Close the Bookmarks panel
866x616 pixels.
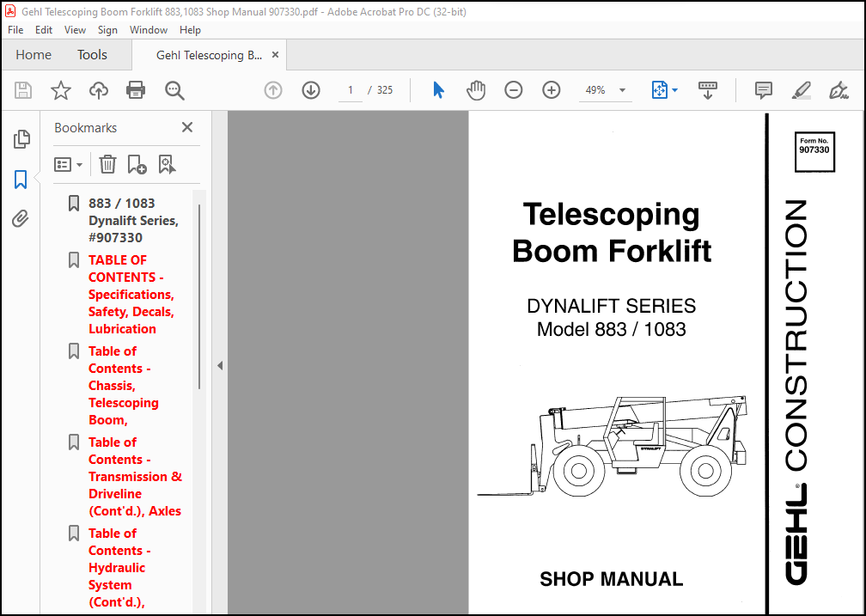187,128
